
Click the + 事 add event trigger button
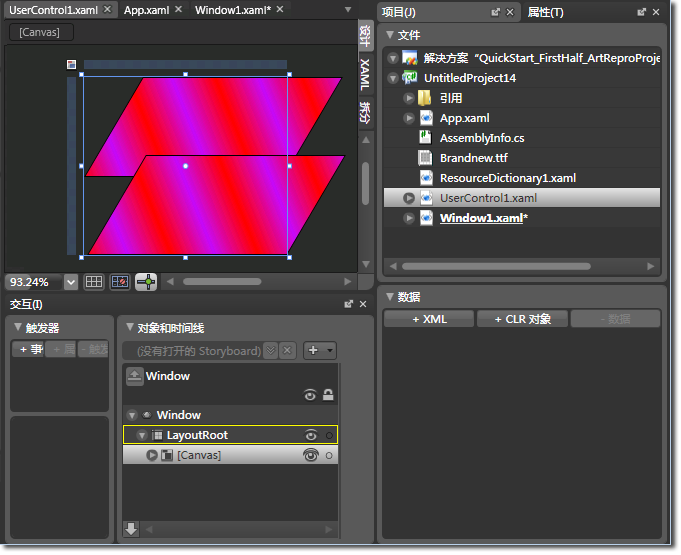(x=28, y=349)
